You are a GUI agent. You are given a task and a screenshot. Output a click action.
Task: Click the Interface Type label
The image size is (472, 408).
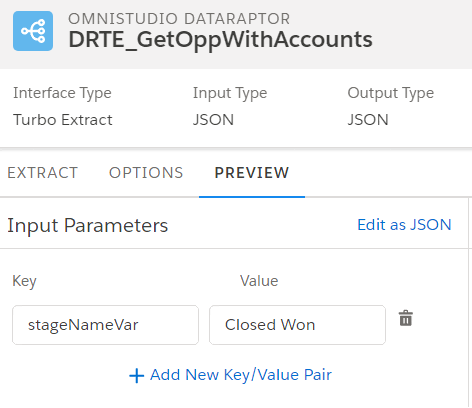pos(62,93)
